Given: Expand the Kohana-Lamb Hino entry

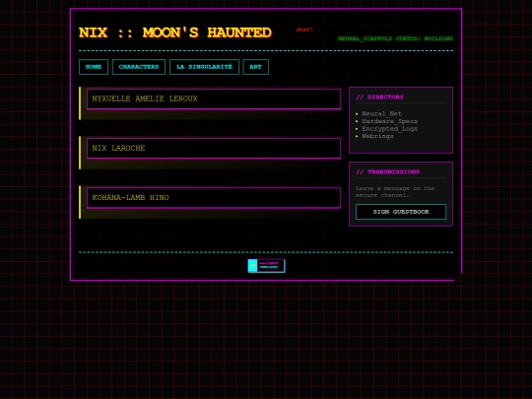Looking at the screenshot, I should 214,197.
